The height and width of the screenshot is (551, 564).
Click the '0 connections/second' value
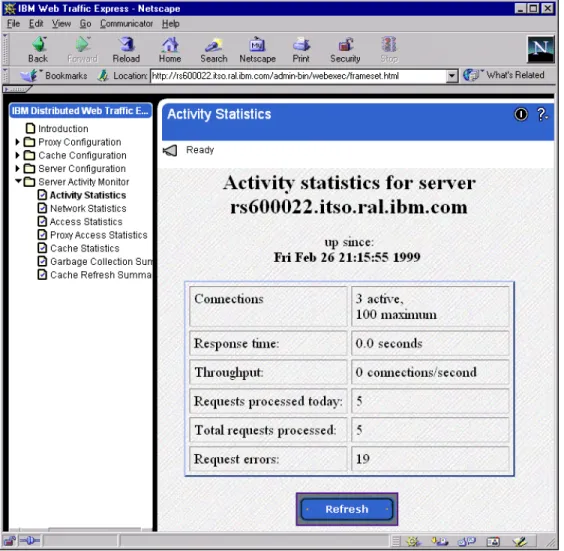click(416, 372)
